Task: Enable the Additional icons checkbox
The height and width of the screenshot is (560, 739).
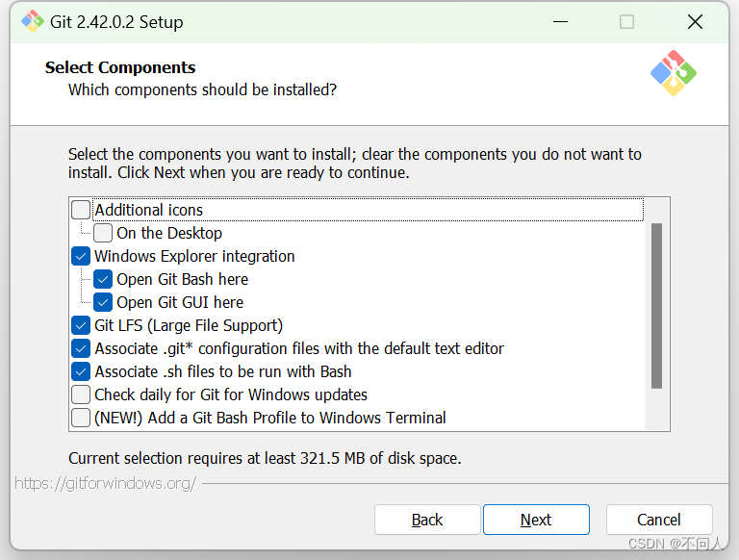Action: [x=81, y=210]
